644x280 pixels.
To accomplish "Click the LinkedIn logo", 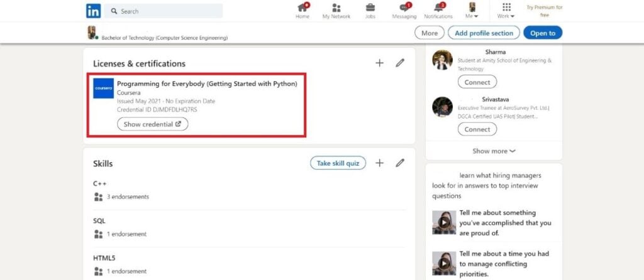I will 93,11.
